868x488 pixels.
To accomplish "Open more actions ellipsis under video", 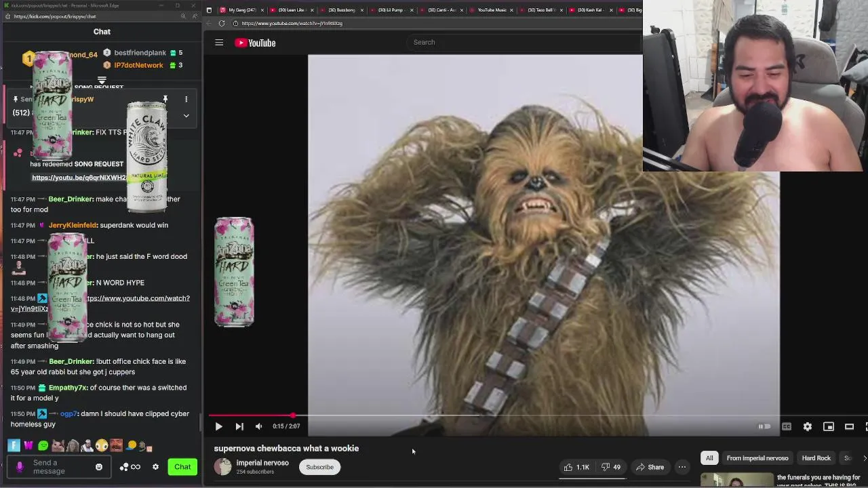I will click(682, 467).
